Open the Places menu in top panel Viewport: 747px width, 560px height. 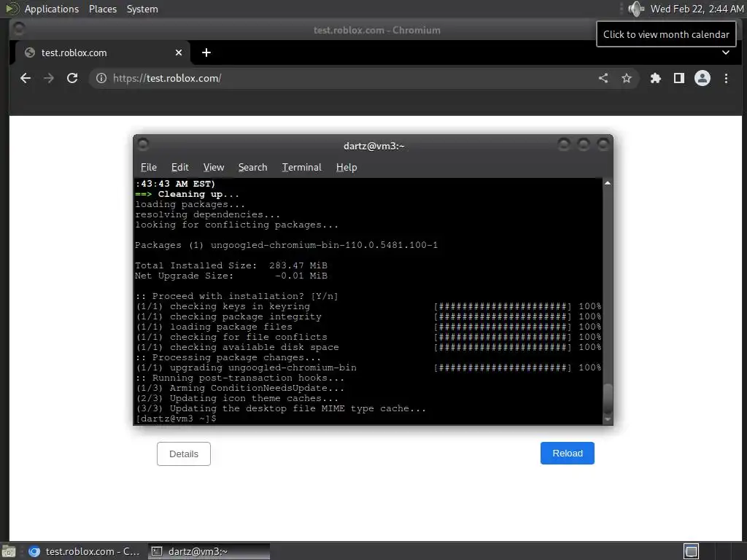[x=103, y=9]
